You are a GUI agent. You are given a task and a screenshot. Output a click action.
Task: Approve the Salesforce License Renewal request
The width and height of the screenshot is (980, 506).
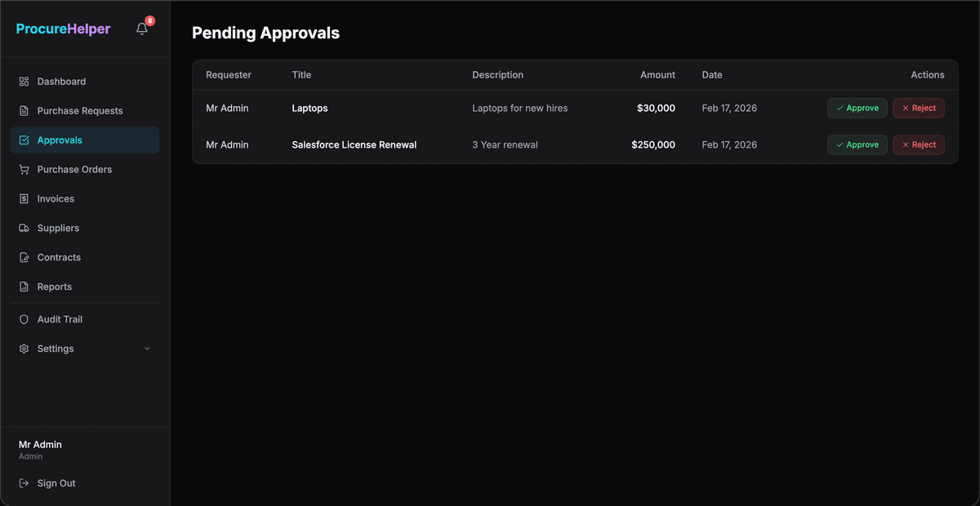click(x=857, y=144)
